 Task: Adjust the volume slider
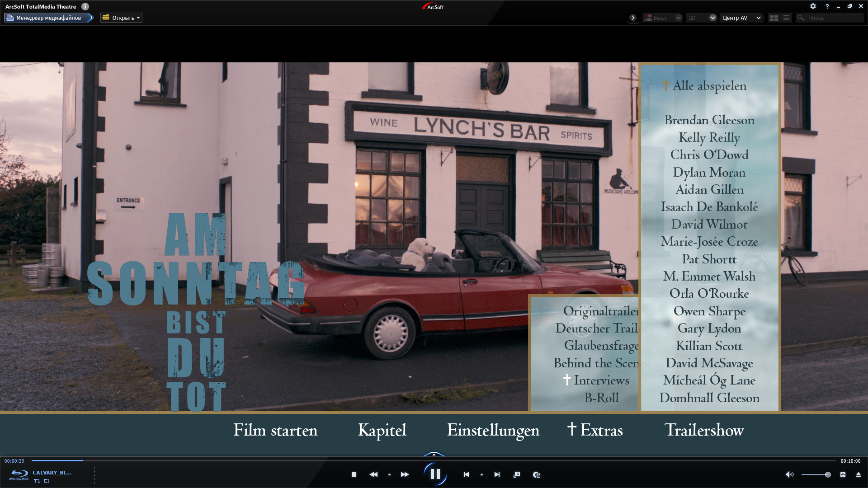tap(816, 474)
